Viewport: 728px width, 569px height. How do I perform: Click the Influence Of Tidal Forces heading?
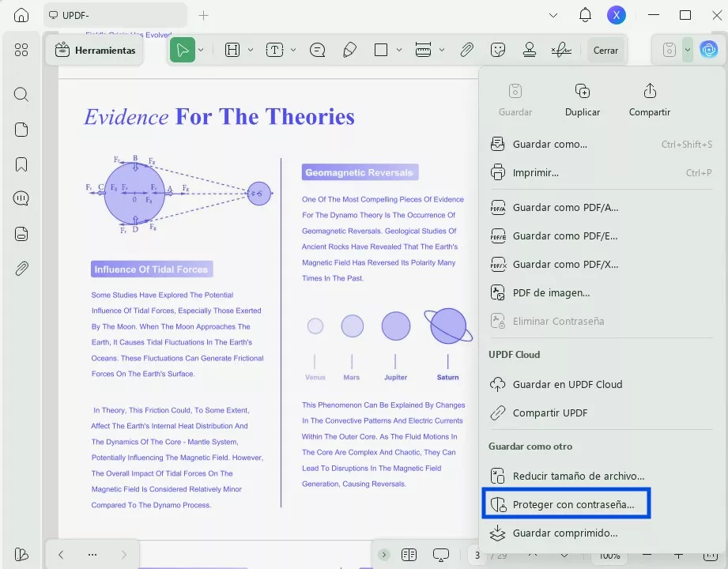coord(151,269)
